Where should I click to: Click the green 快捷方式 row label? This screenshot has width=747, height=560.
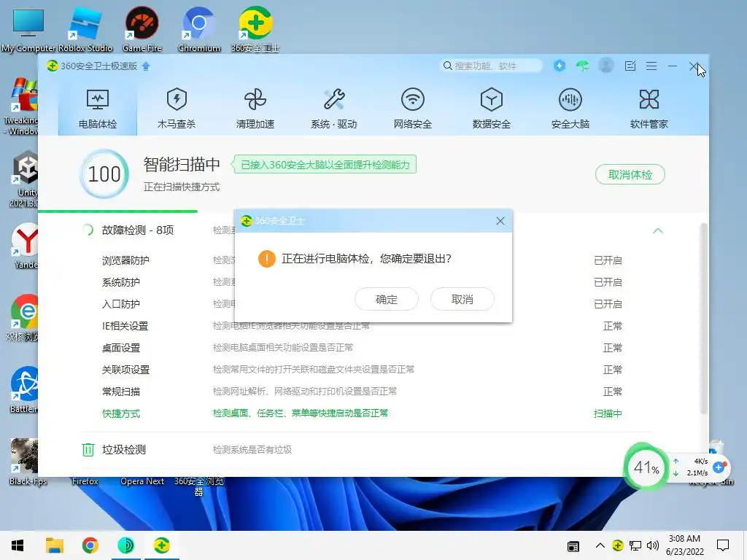(x=121, y=413)
